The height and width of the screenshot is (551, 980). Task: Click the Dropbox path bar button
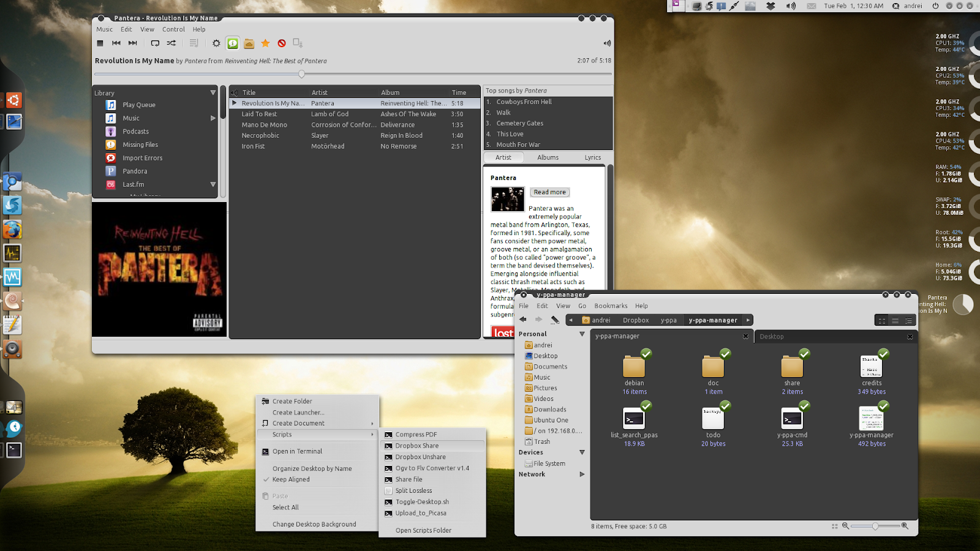[x=636, y=320]
